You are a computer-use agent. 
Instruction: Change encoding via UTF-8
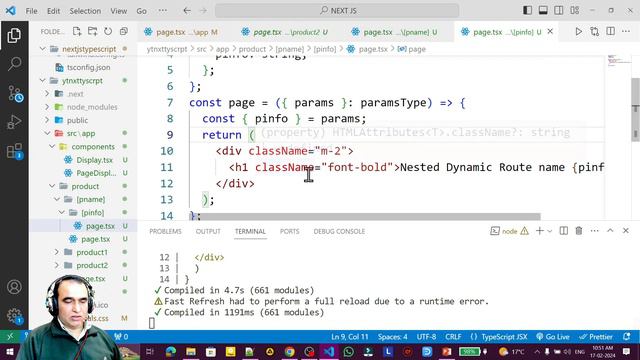click(426, 337)
